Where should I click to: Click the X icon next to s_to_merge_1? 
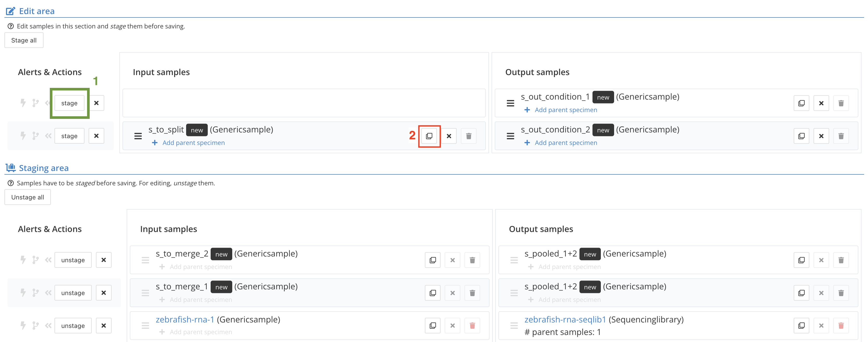453,293
